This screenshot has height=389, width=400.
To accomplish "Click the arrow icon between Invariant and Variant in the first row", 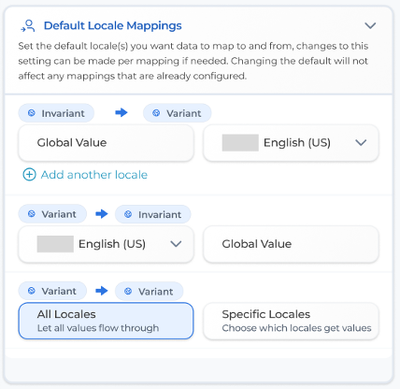I will point(121,113).
